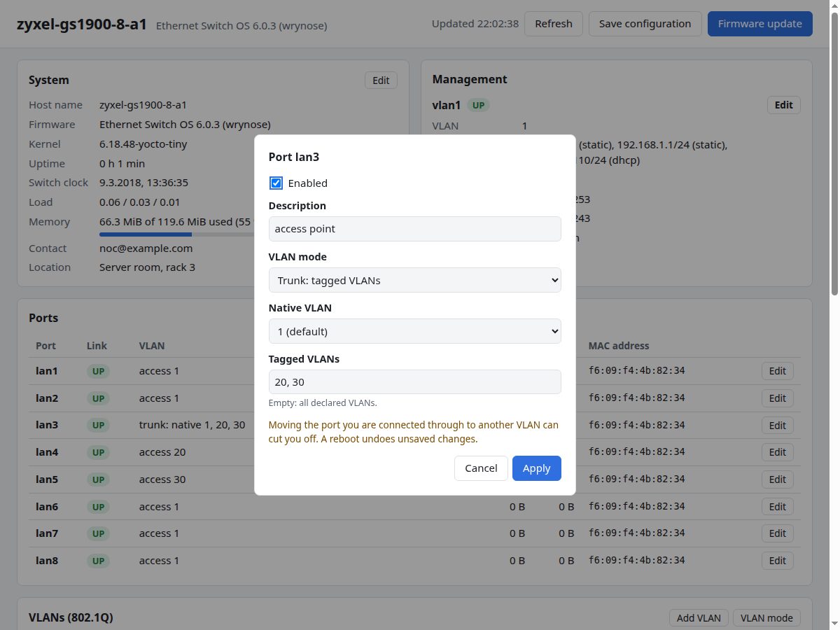Screen dimensions: 840x630
Task: Select the switch clock value 9.3.2018, 13:36:35
Action: 144,183
